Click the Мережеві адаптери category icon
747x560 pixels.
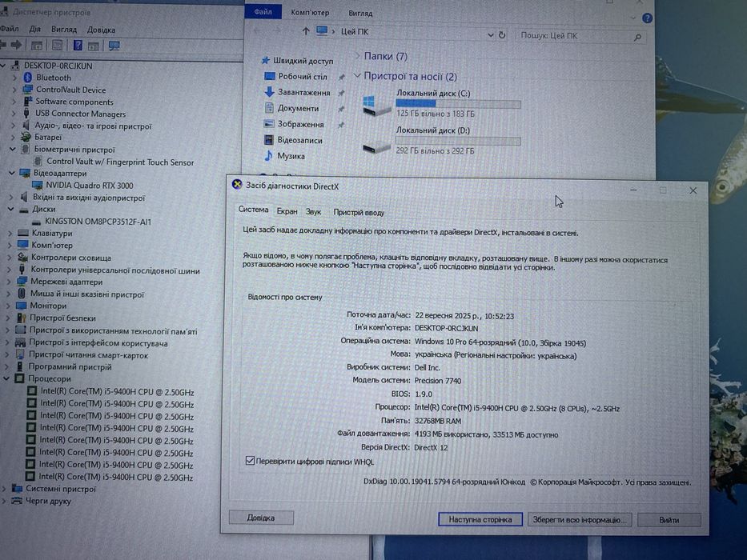pyautogui.click(x=22, y=282)
